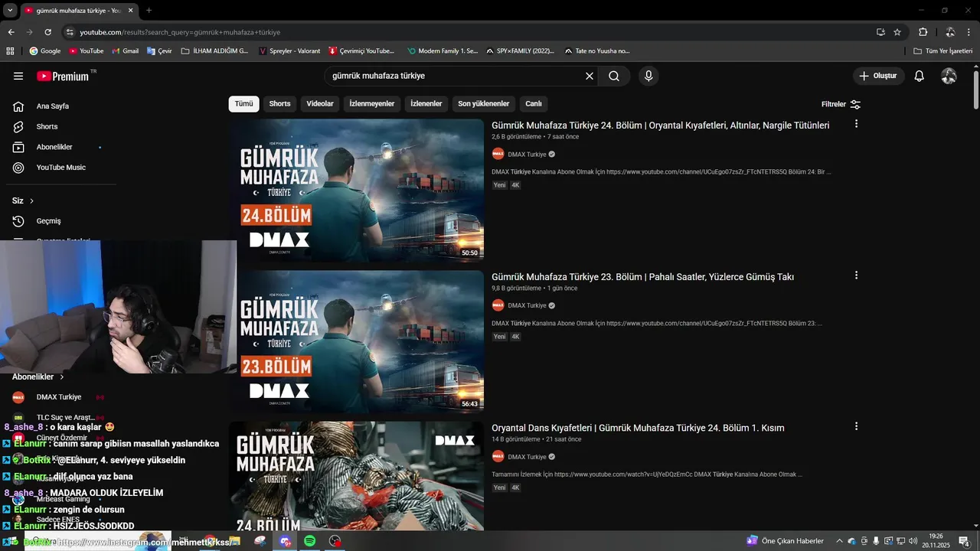The height and width of the screenshot is (551, 980).
Task: Select the İzlenmeyenler filter chip
Action: (372, 104)
